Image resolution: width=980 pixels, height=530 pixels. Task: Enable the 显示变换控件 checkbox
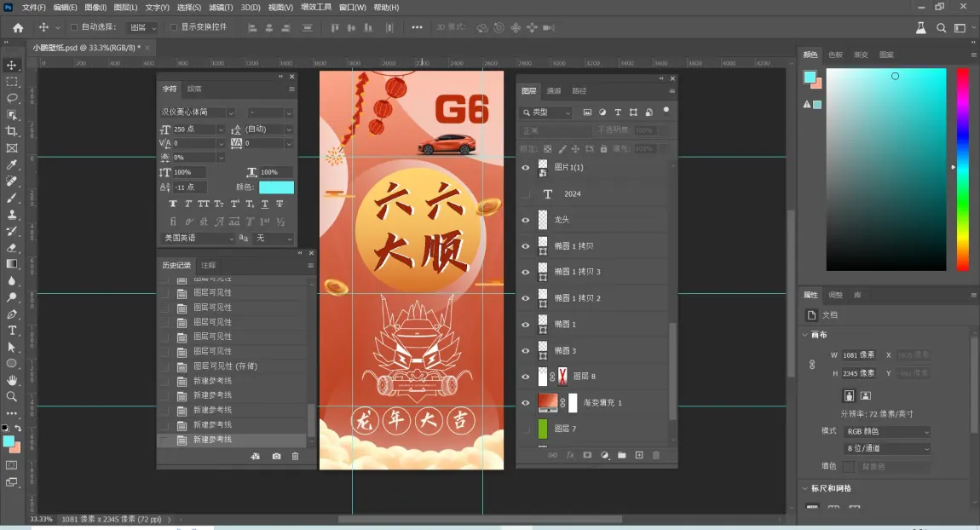tap(174, 27)
